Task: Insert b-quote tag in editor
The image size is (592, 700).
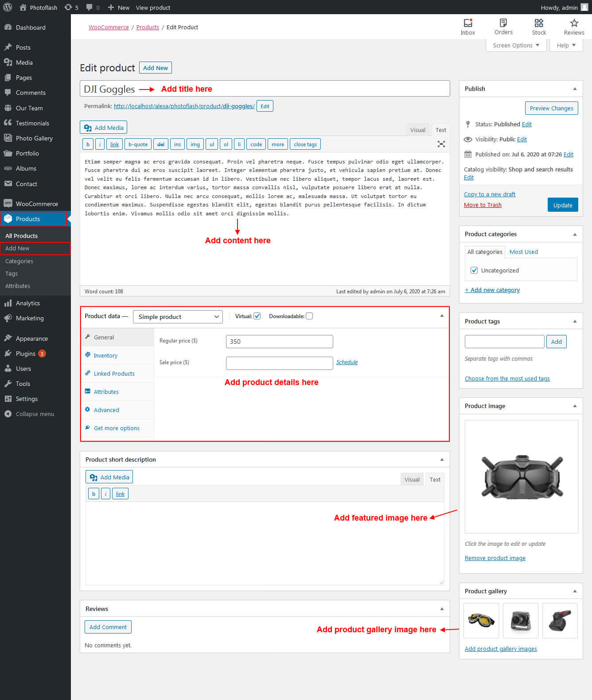Action: click(x=138, y=144)
